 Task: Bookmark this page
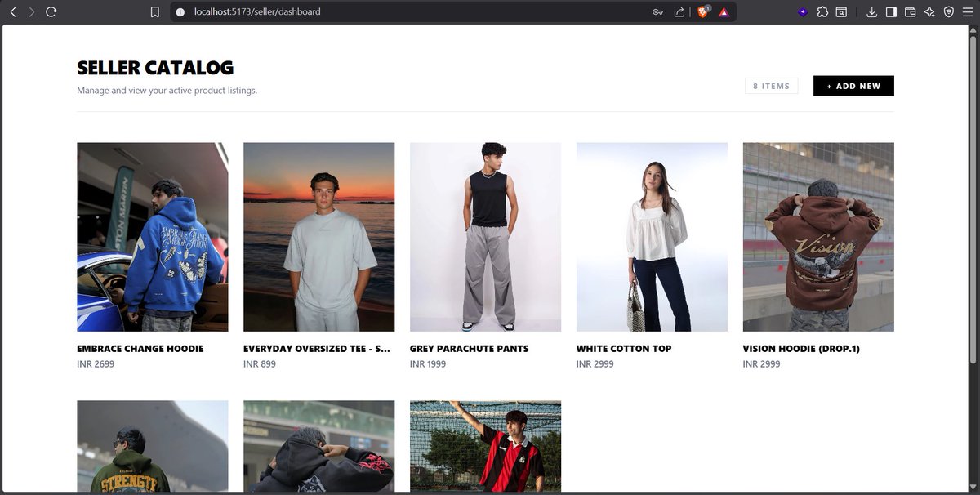point(154,12)
